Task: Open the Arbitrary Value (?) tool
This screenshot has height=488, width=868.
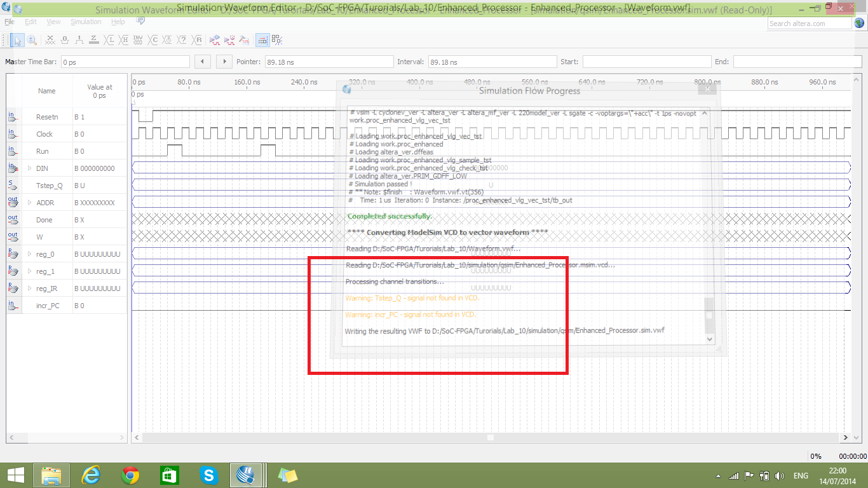Action: point(183,40)
